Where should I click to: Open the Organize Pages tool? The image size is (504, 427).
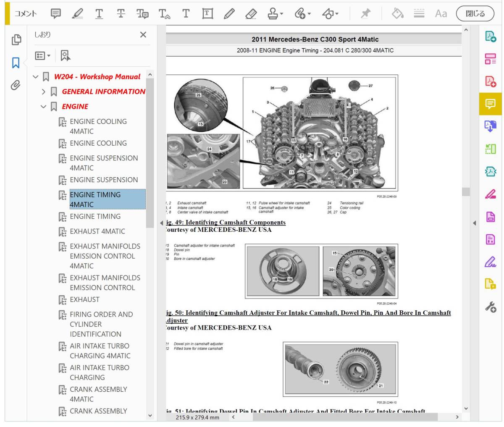click(491, 59)
